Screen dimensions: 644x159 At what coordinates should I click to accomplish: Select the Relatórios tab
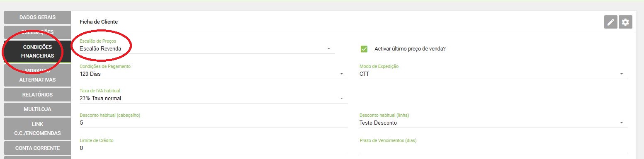click(37, 94)
